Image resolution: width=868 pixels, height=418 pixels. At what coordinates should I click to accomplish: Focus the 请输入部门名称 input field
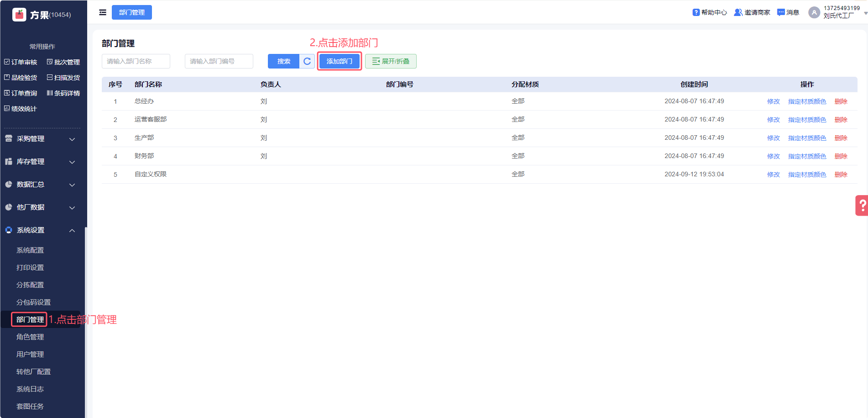tap(136, 61)
